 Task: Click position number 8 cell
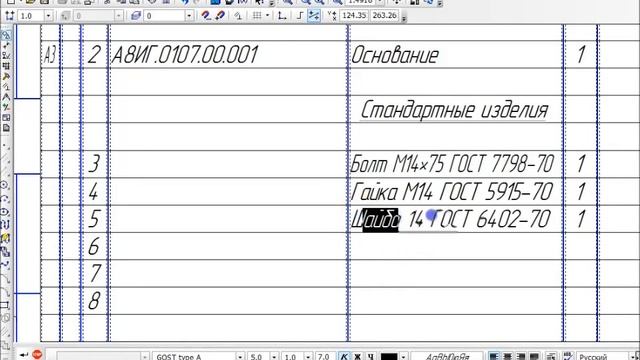[94, 301]
